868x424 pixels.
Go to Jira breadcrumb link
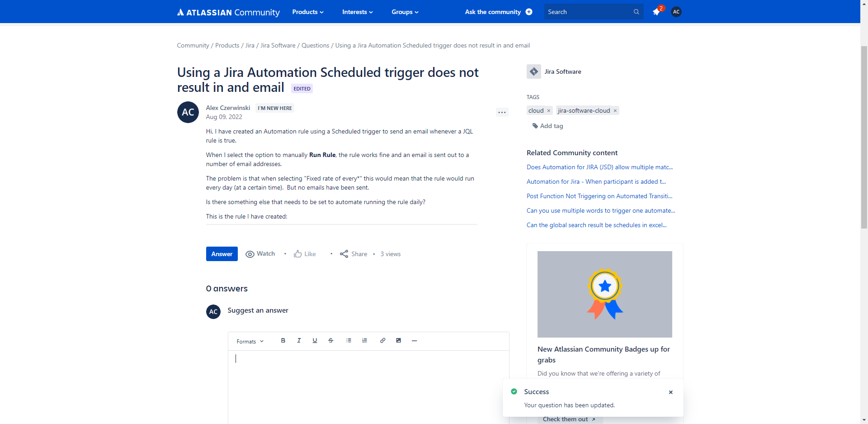click(250, 46)
